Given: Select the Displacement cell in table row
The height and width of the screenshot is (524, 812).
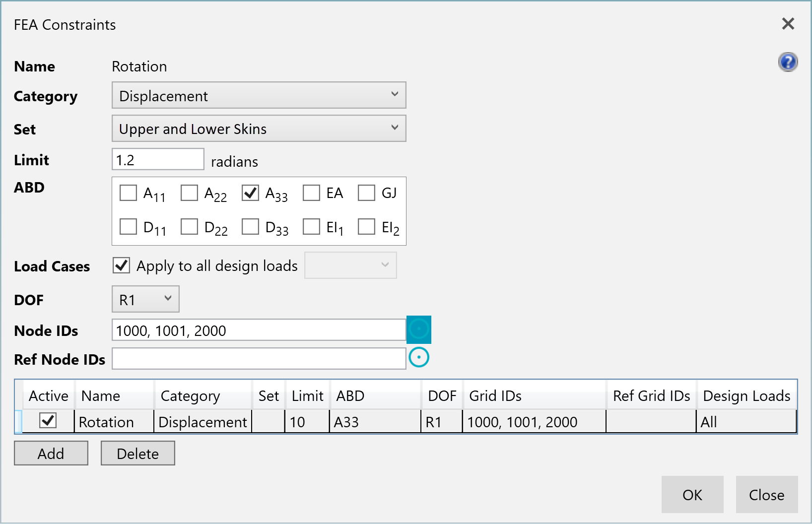Looking at the screenshot, I should coord(203,422).
